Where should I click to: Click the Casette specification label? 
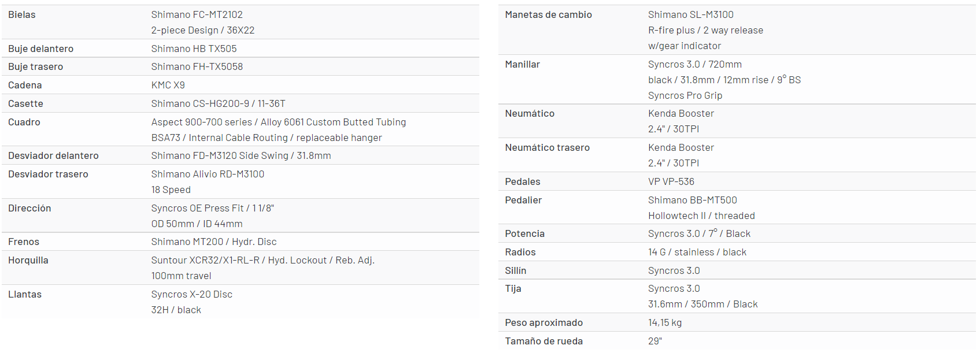click(25, 103)
